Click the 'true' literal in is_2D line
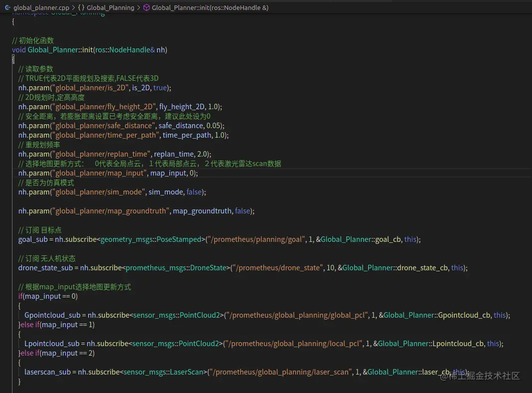This screenshot has width=532, height=393. tap(160, 88)
